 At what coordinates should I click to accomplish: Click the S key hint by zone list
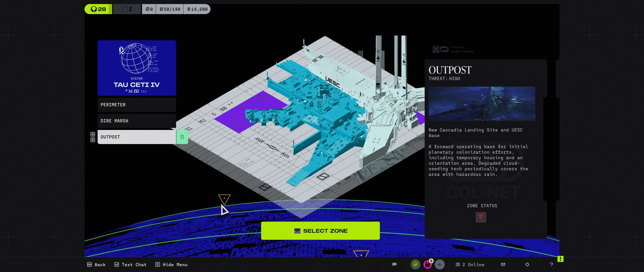[x=93, y=140]
